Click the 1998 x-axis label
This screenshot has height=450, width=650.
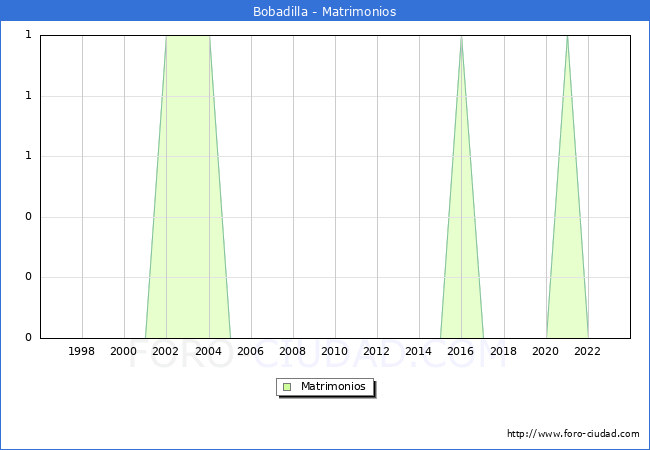click(81, 351)
